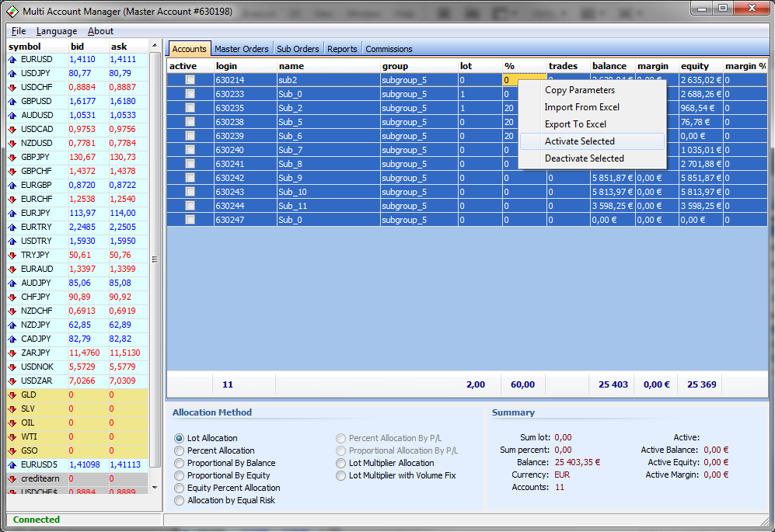Image resolution: width=775 pixels, height=532 pixels.
Task: Click the Connected status text
Action: tap(37, 520)
